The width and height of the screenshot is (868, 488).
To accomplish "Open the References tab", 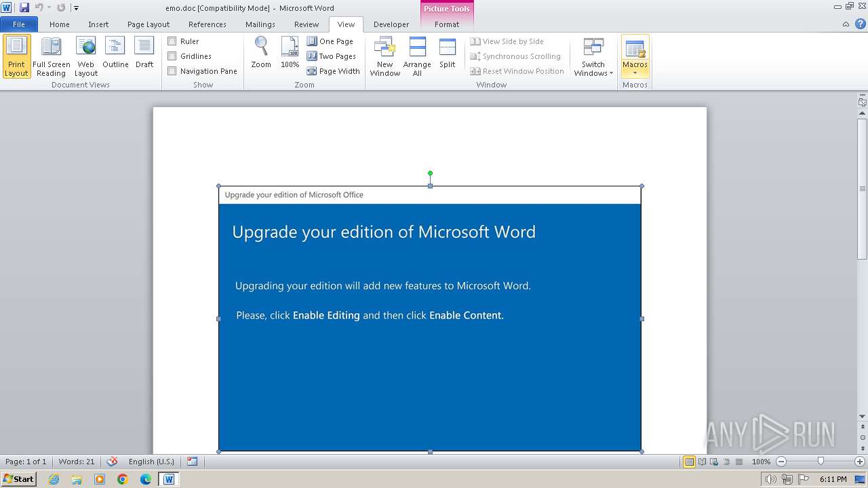I will point(208,24).
